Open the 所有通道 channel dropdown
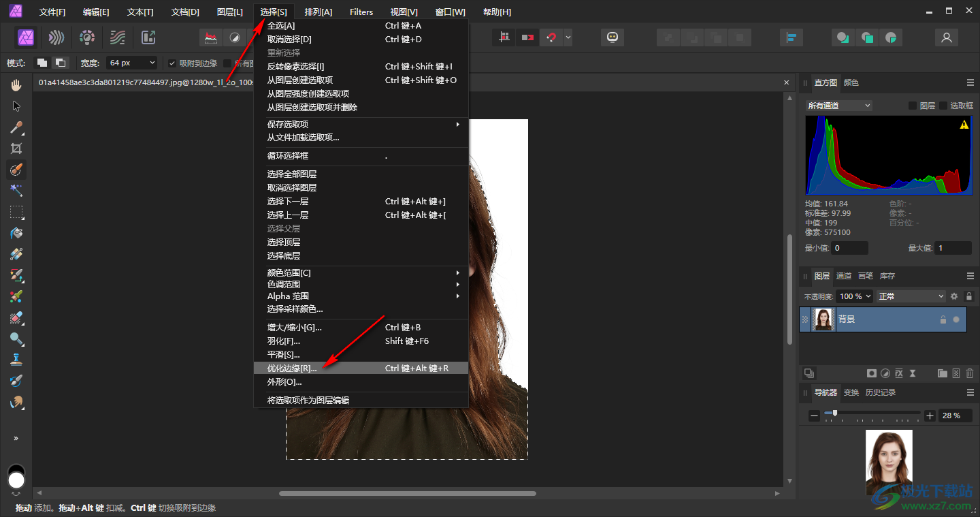 point(838,106)
